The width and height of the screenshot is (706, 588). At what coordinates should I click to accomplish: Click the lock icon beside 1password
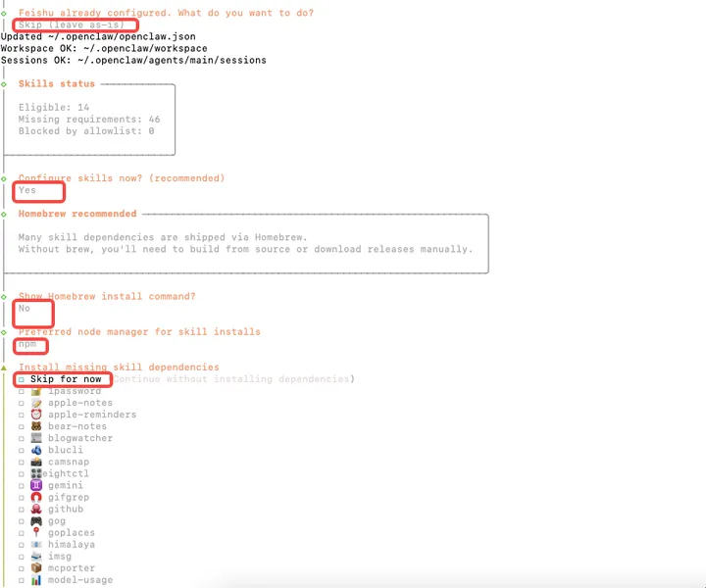(x=36, y=391)
